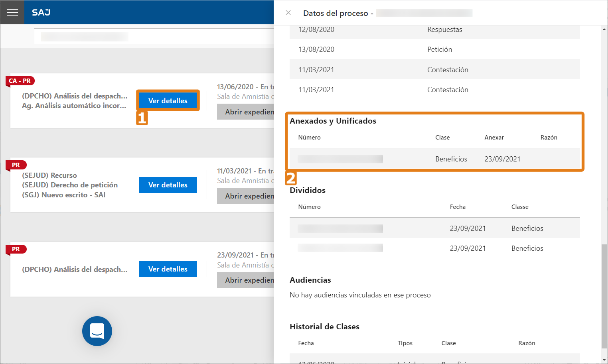Click Ver detalles on the SEJUD Recurso card
Screen dimensions: 608x364
[x=168, y=185]
